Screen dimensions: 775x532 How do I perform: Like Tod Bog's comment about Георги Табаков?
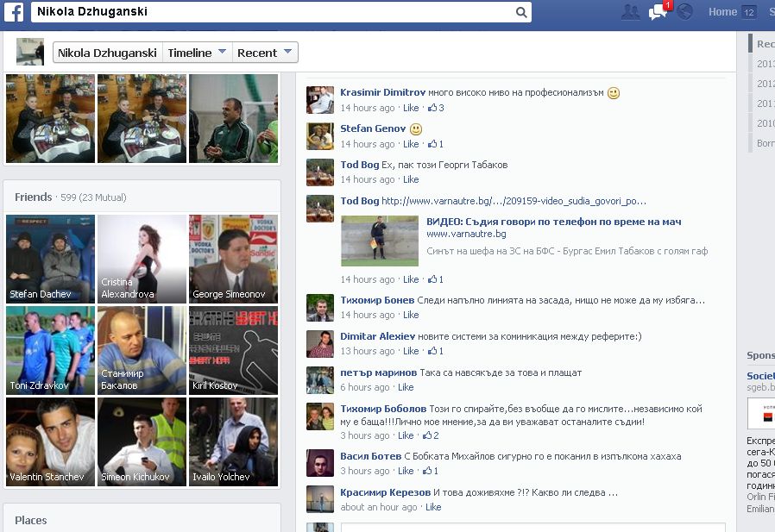point(411,179)
